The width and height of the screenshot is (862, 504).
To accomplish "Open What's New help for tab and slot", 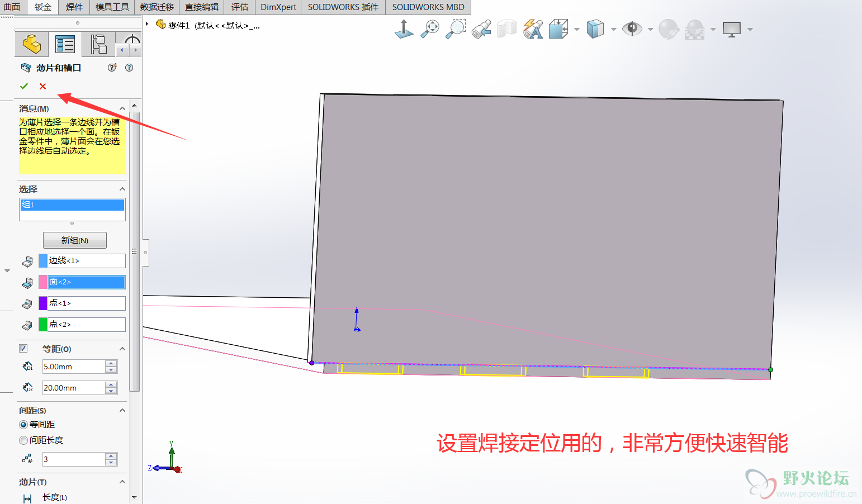I will 112,68.
